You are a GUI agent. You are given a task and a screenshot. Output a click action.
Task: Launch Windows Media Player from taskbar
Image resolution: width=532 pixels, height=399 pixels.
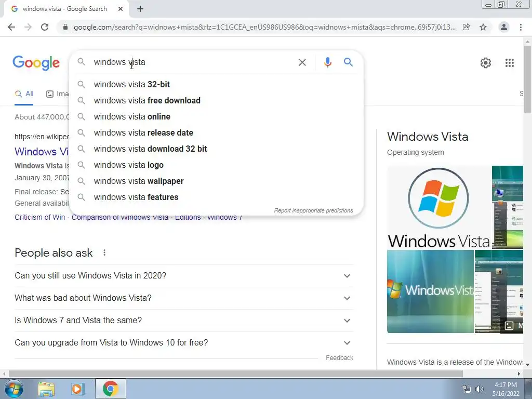click(77, 389)
